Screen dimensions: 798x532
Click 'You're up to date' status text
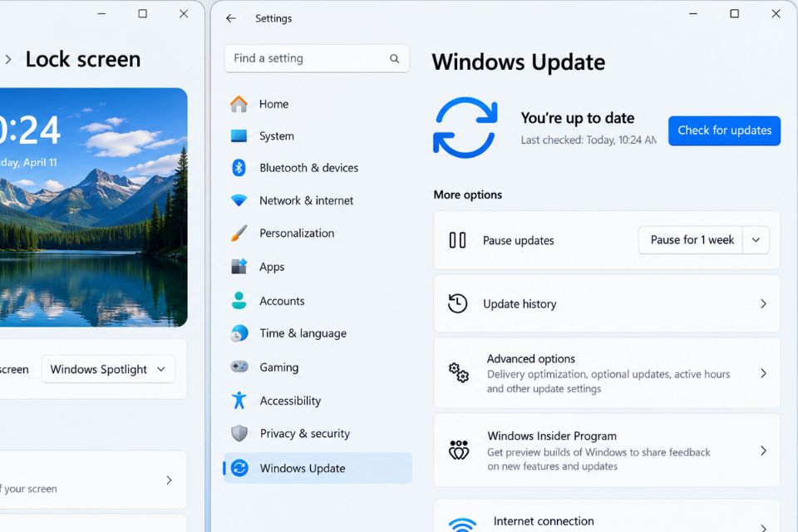coord(578,118)
